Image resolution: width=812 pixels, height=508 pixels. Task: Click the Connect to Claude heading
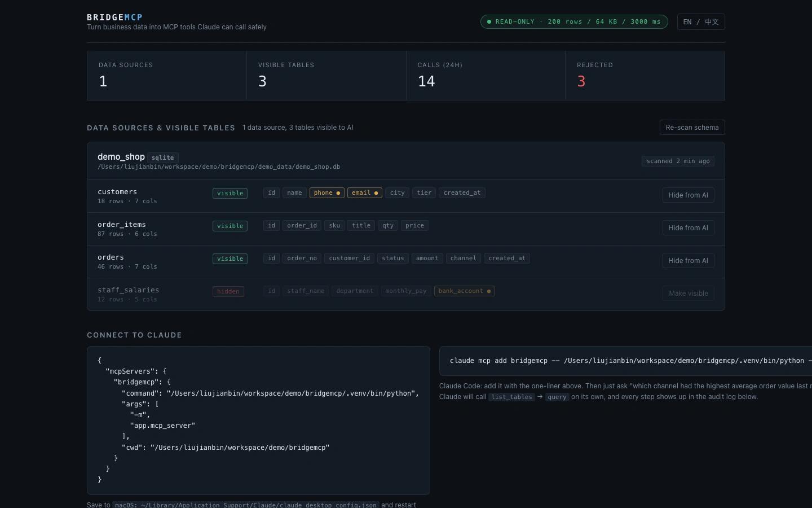[134, 335]
